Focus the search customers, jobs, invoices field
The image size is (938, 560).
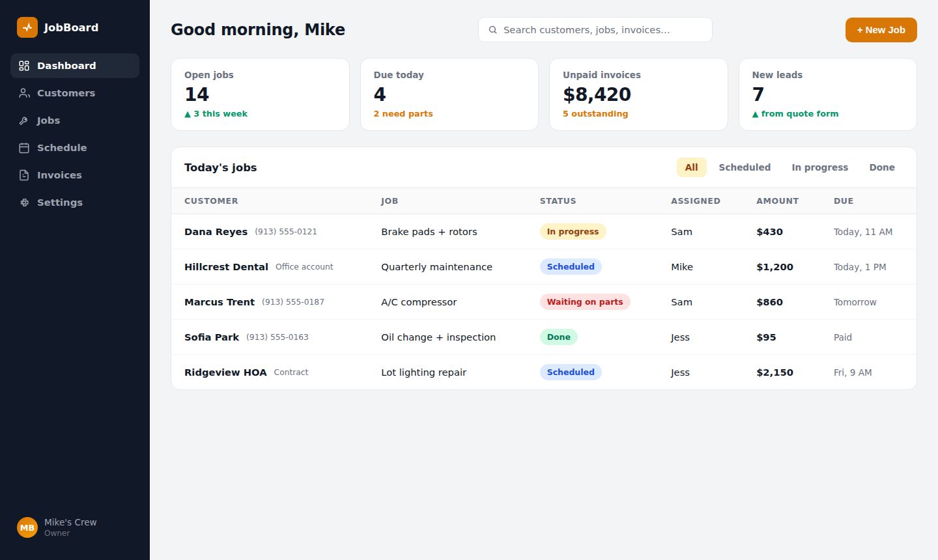(x=595, y=30)
